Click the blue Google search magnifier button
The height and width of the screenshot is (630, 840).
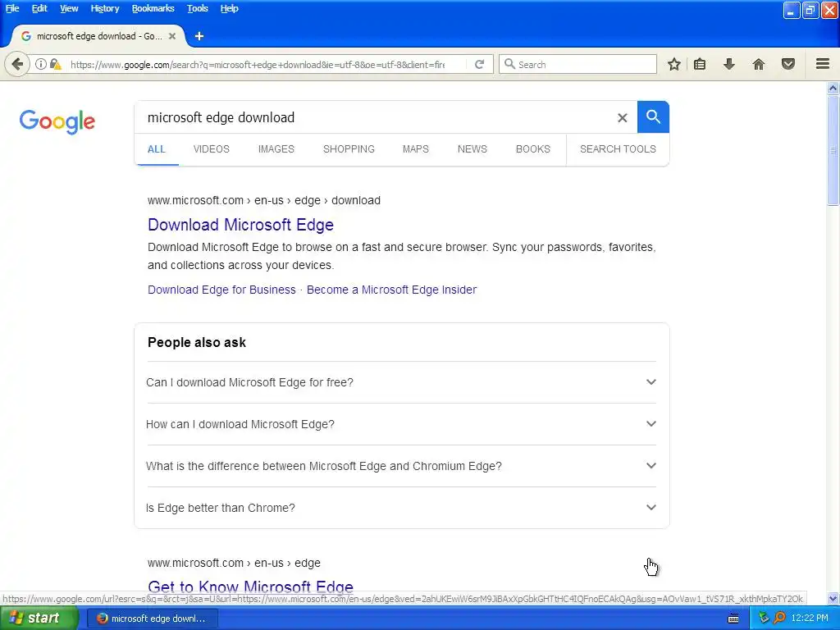[653, 116]
